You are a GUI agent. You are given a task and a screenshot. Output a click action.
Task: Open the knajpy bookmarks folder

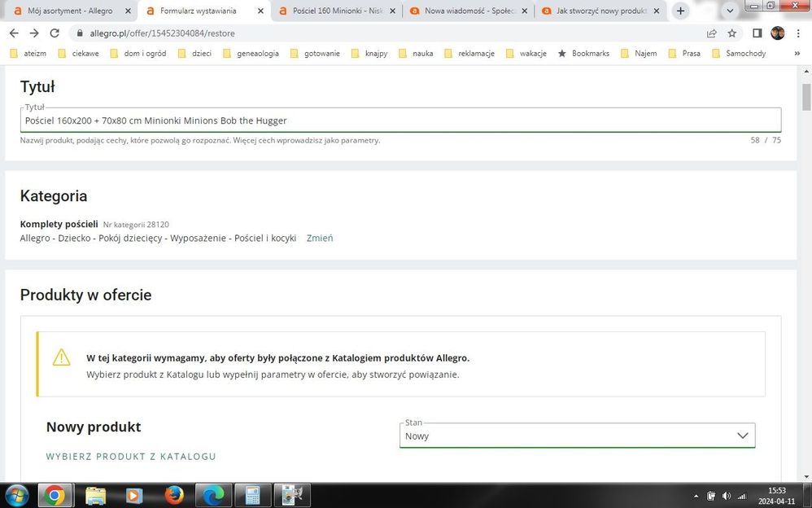[x=369, y=54]
